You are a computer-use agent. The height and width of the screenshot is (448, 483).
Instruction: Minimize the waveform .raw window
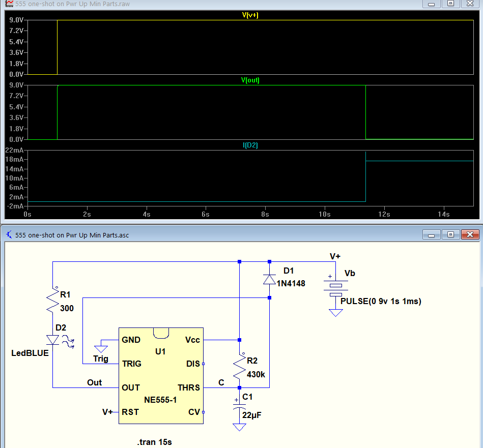pyautogui.click(x=431, y=4)
